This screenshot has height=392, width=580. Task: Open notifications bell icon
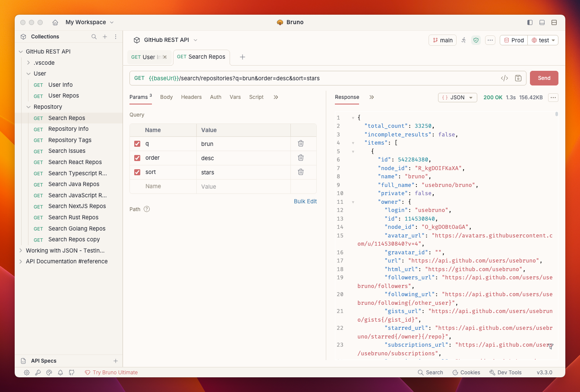[60, 373]
